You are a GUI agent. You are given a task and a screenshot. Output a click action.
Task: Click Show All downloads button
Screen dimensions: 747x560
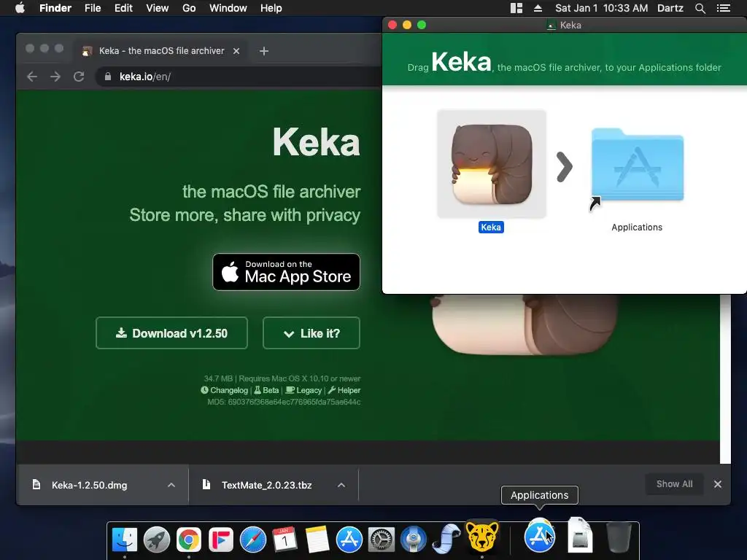pos(674,484)
